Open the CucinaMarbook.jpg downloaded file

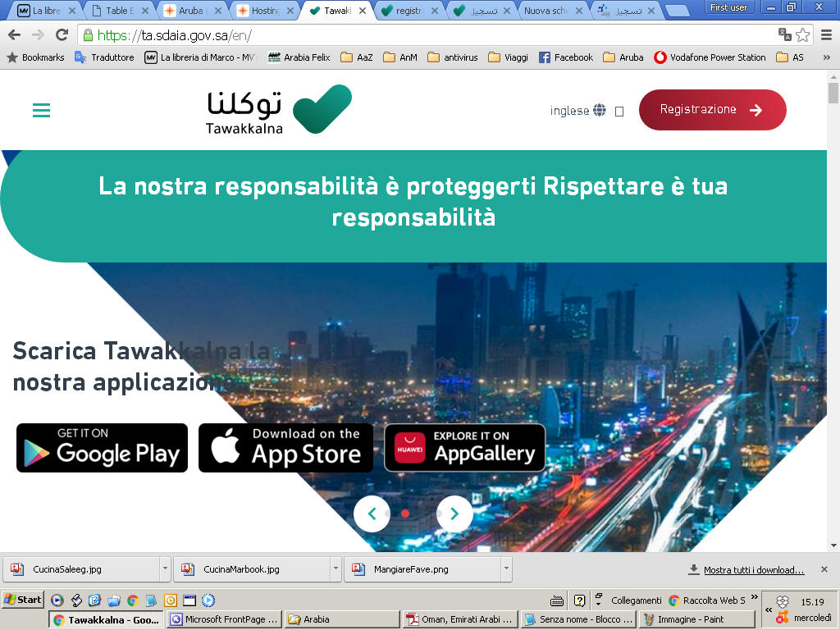[x=253, y=569]
